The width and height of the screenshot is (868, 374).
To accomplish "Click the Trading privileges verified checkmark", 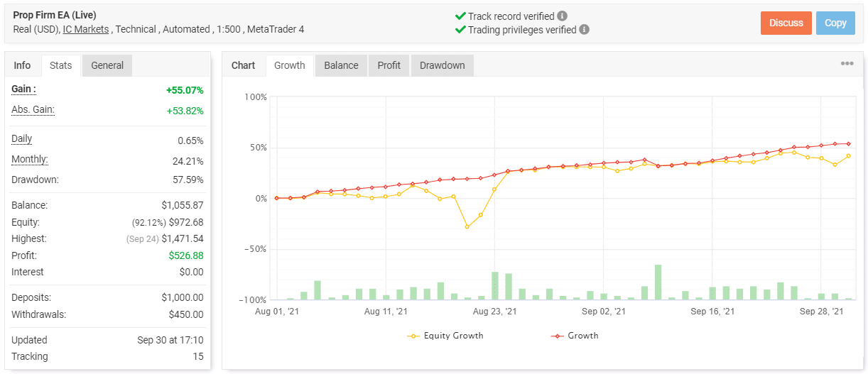I will pyautogui.click(x=460, y=30).
